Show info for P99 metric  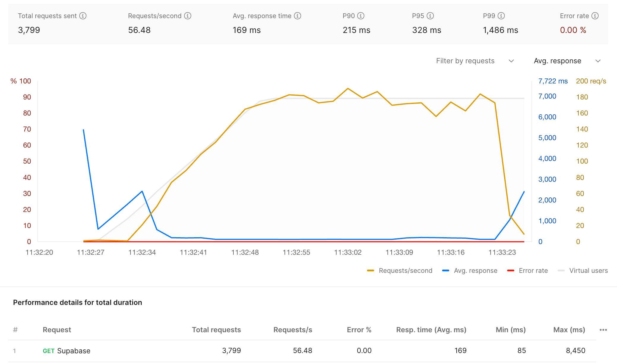[501, 16]
